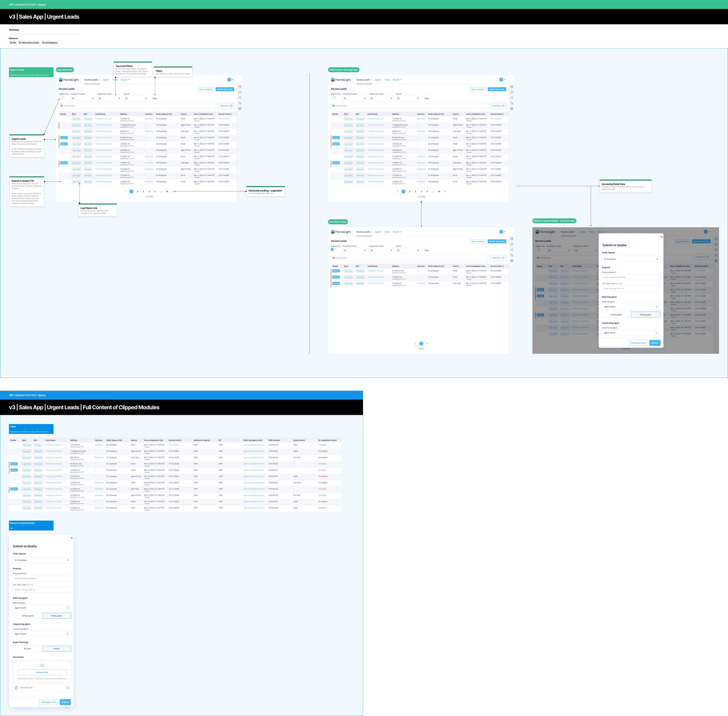
Task: Click Columns button in Page Elements mockup
Action: coord(226,106)
